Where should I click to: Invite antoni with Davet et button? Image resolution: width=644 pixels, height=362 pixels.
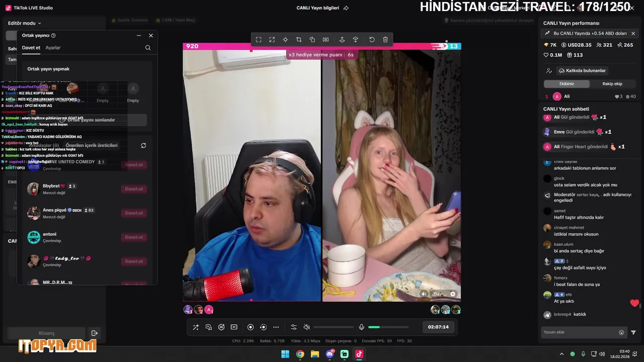[x=134, y=237]
